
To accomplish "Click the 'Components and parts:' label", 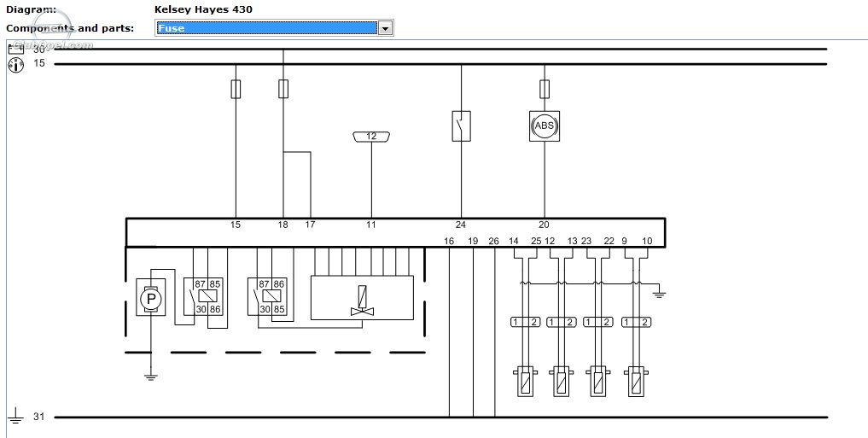I will [x=70, y=27].
